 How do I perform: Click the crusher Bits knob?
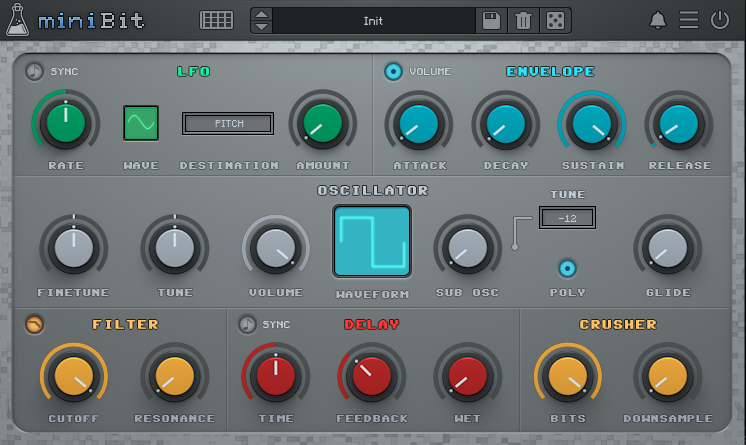click(x=568, y=377)
